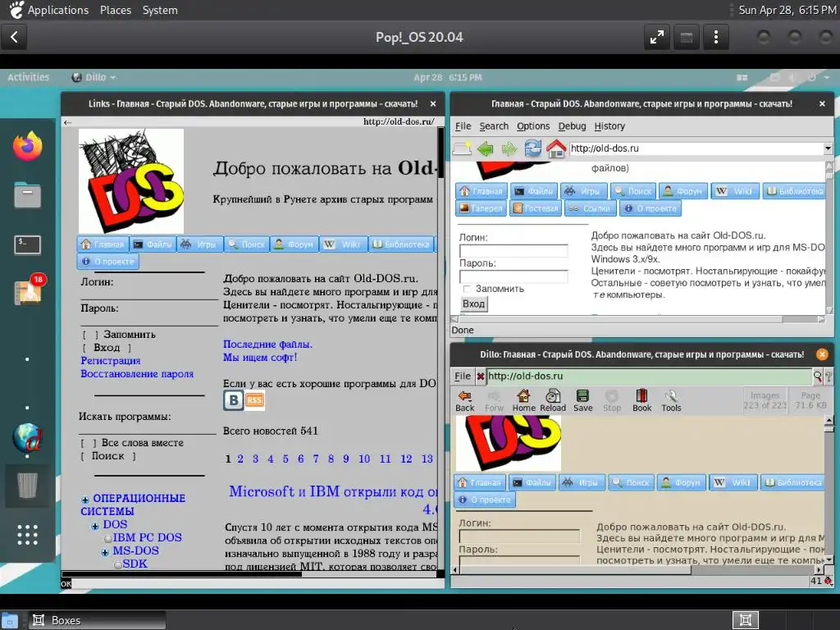Click red house home icon in upper-right browser

tap(556, 148)
